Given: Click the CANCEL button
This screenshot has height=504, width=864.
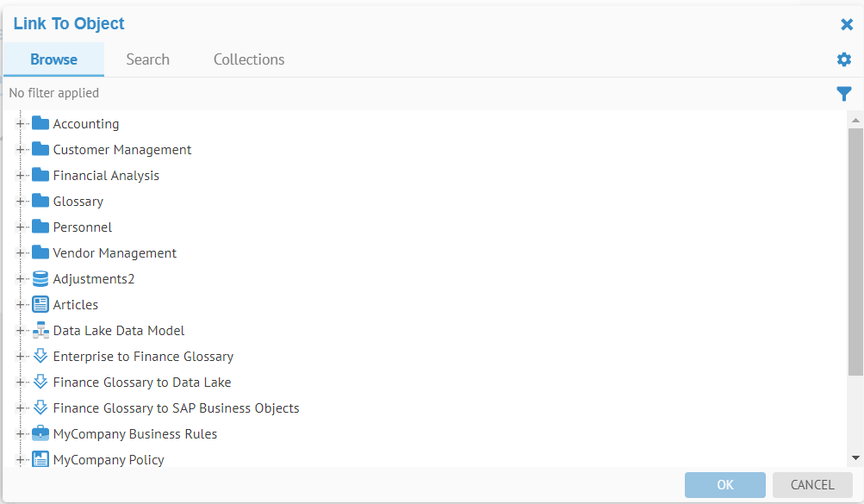Looking at the screenshot, I should pyautogui.click(x=812, y=485).
